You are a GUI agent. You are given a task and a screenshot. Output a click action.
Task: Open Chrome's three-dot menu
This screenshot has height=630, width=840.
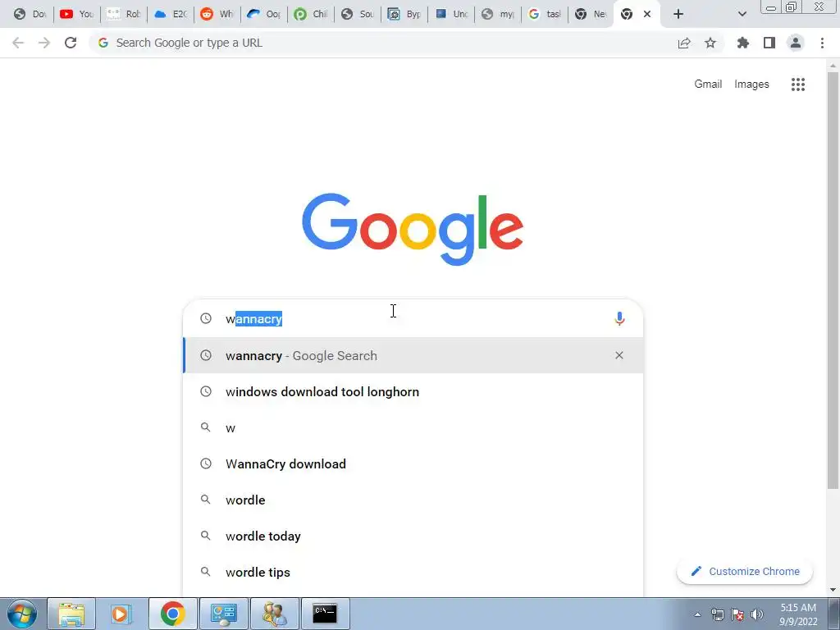[822, 43]
